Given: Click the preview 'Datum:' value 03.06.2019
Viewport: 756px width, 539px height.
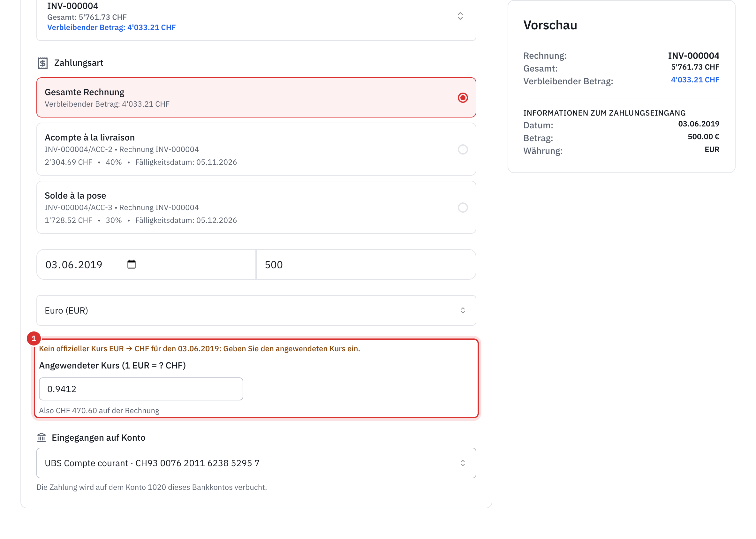Looking at the screenshot, I should point(699,124).
